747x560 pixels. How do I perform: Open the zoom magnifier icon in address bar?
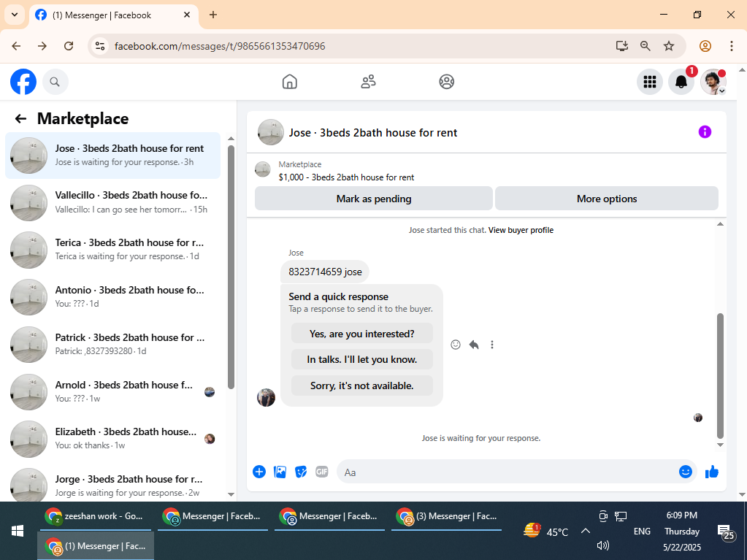(x=645, y=46)
